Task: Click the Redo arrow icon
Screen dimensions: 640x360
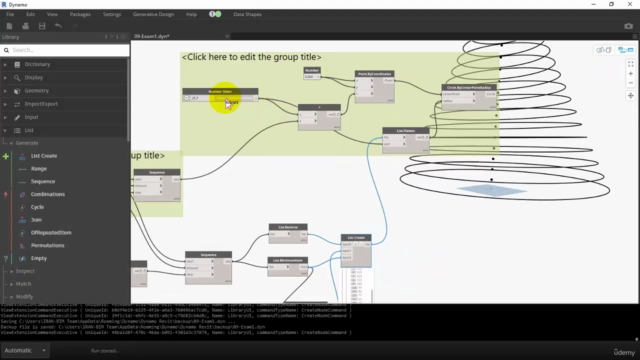Action: point(75,26)
